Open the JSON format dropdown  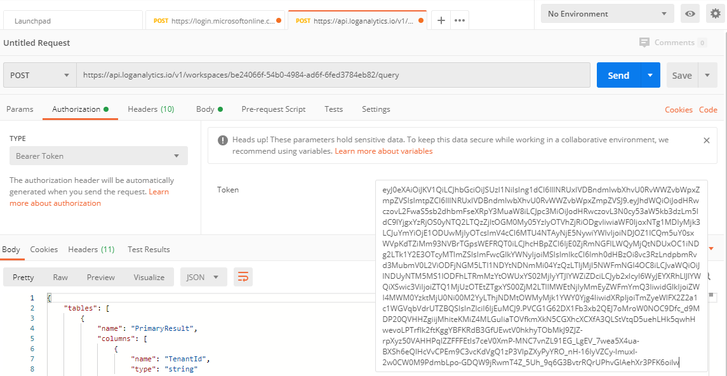click(202, 277)
